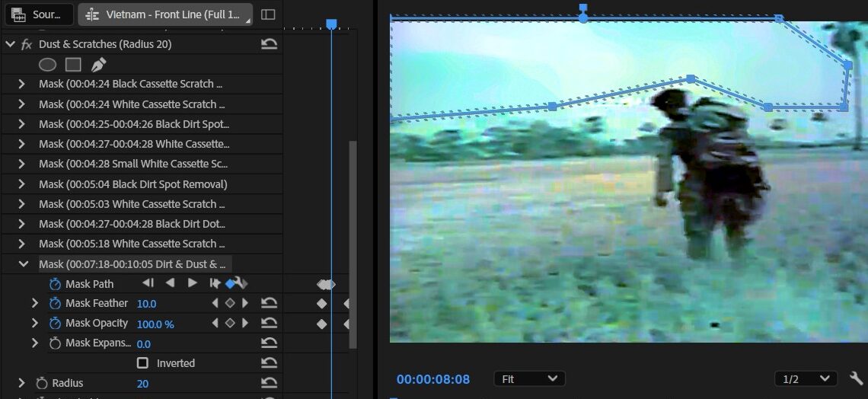Image resolution: width=868 pixels, height=399 pixels.
Task: Expand Mask 00:05:04 Black Dirt Spot Removal
Action: pyautogui.click(x=21, y=184)
